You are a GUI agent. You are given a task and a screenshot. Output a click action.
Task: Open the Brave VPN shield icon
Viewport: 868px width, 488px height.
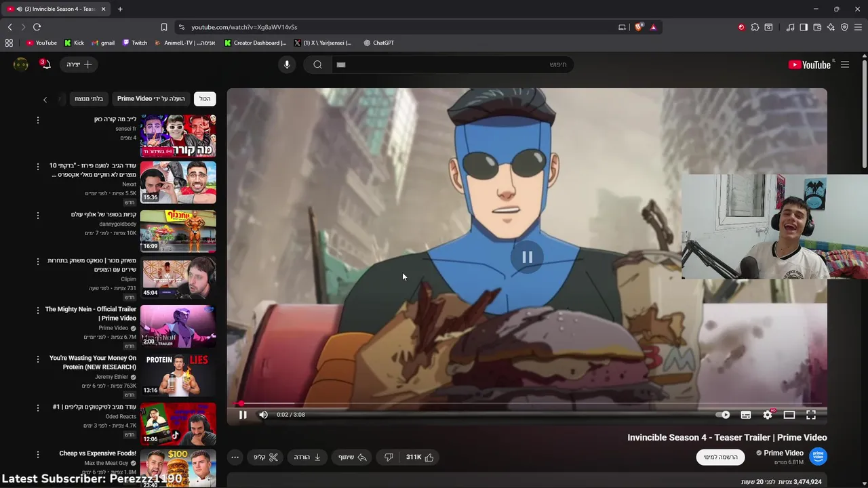pos(844,27)
